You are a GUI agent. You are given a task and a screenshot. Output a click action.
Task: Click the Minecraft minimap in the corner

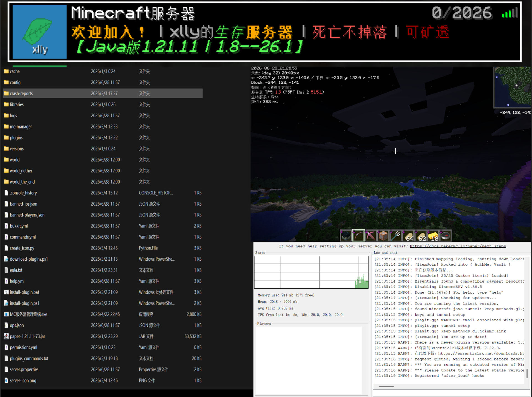(x=513, y=87)
